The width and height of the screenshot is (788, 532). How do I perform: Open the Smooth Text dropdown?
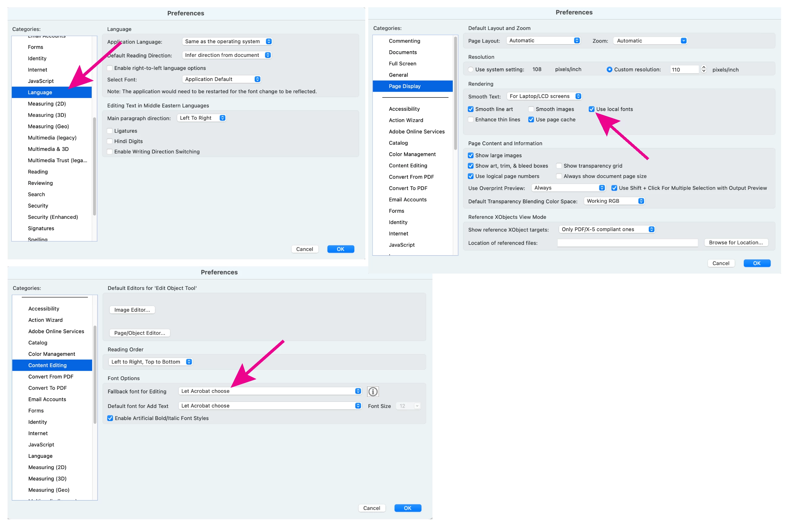click(x=544, y=96)
